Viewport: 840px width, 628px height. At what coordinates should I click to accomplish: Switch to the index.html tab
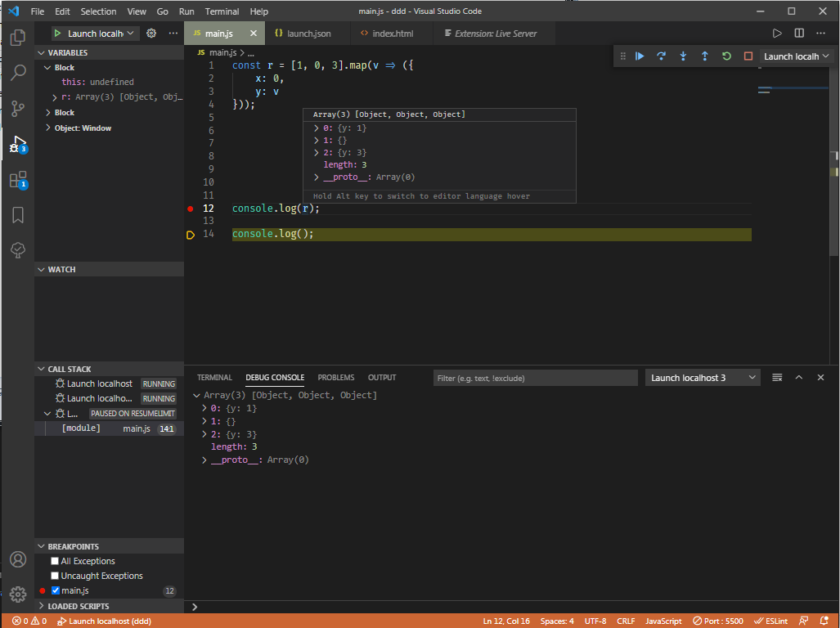click(391, 34)
